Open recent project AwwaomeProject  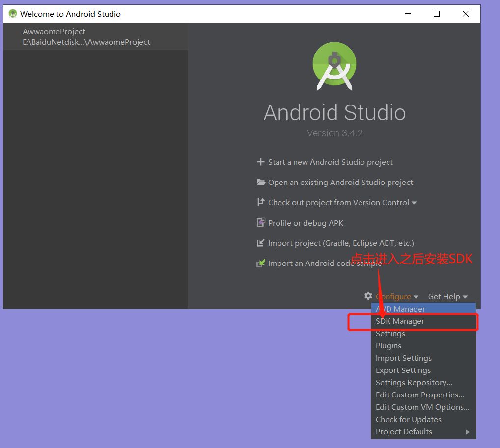pos(95,37)
